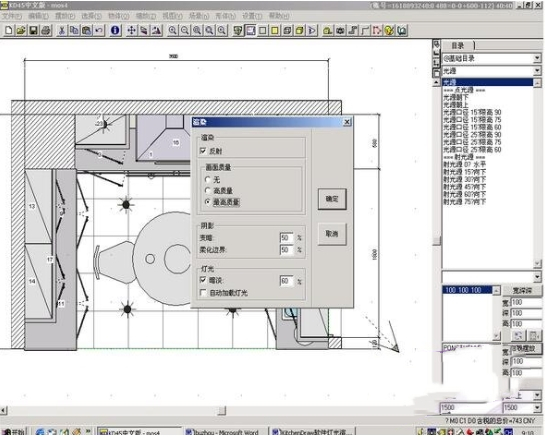Open the 帮助 menu
Viewport: 545px width, 437px height.
point(279,16)
